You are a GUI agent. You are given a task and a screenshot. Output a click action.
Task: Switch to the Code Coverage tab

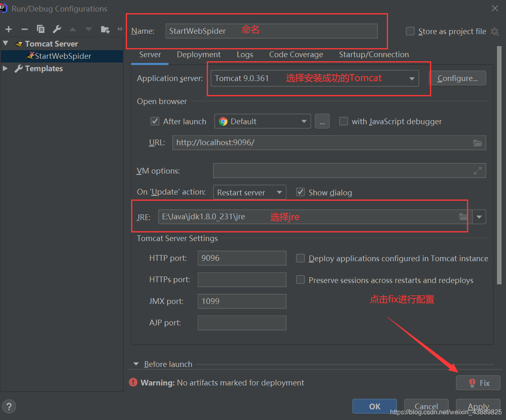296,55
